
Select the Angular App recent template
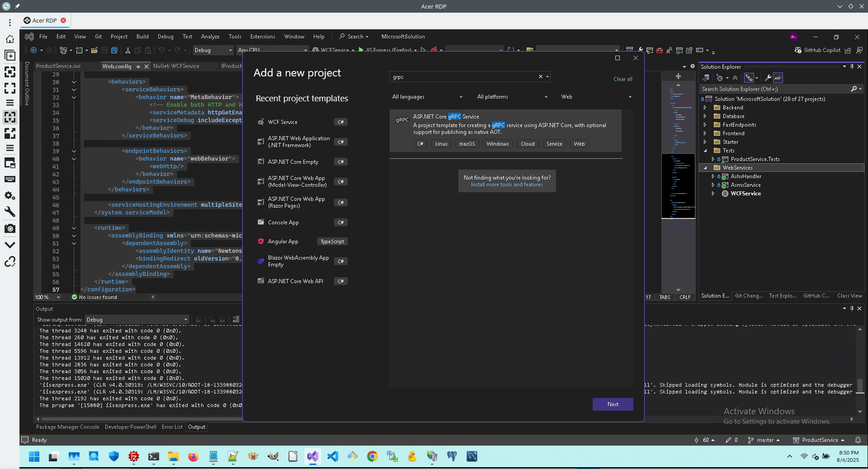(302, 242)
